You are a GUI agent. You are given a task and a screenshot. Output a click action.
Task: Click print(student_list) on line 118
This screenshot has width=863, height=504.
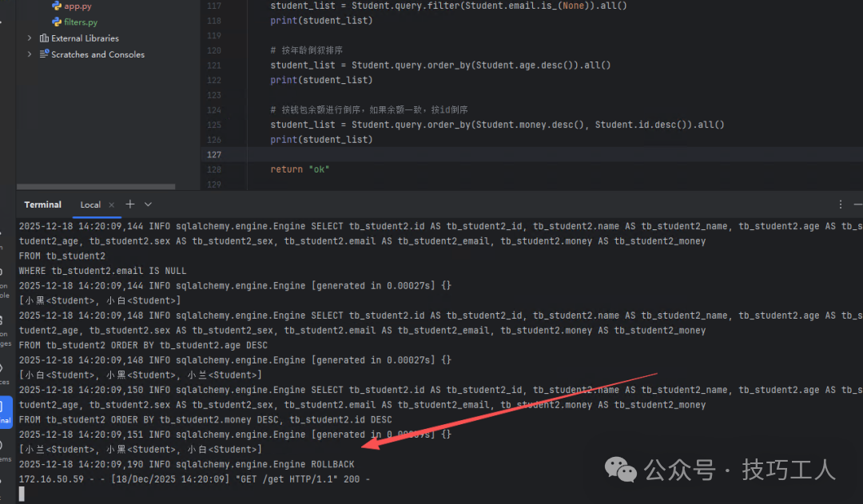(x=321, y=20)
